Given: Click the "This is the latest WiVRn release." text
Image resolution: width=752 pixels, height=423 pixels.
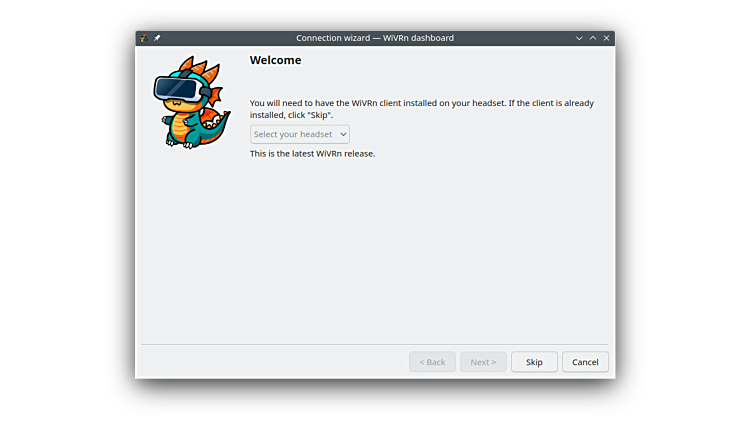Looking at the screenshot, I should 312,154.
